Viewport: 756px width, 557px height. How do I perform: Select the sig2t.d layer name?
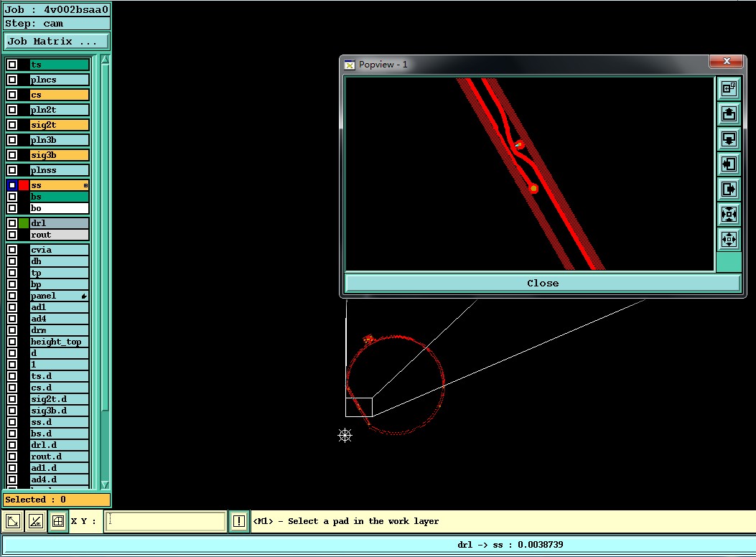(60, 399)
